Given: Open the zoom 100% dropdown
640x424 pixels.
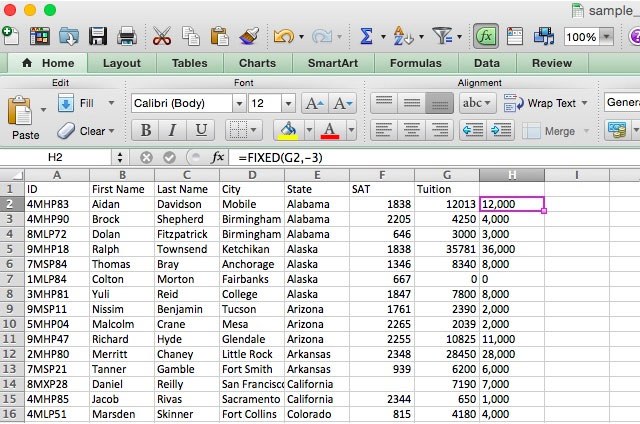Looking at the screenshot, I should click(607, 37).
